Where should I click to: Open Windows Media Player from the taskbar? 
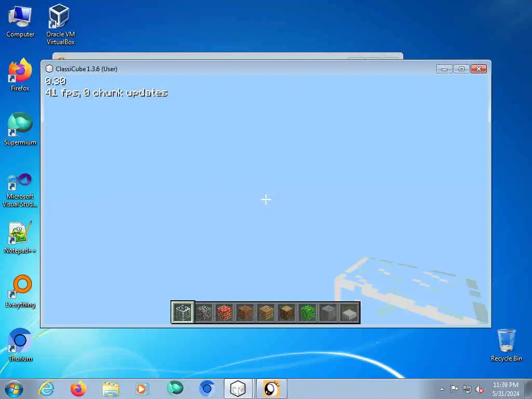(142, 389)
